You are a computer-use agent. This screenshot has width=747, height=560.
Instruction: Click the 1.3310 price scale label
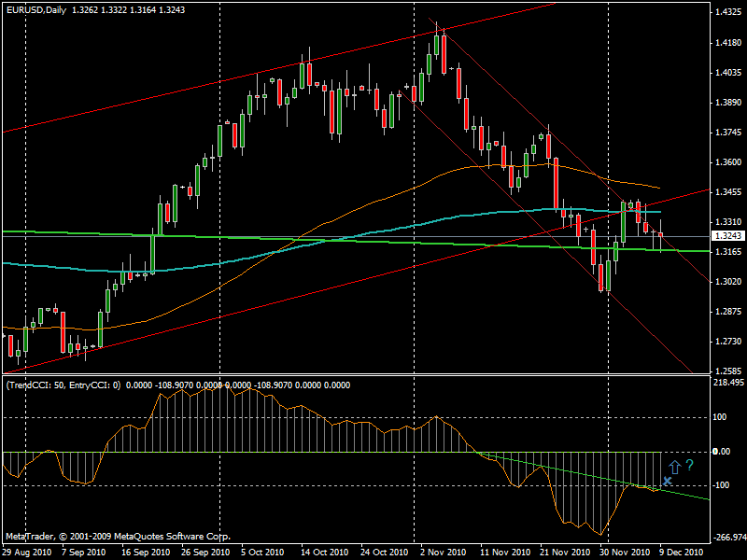pyautogui.click(x=728, y=222)
